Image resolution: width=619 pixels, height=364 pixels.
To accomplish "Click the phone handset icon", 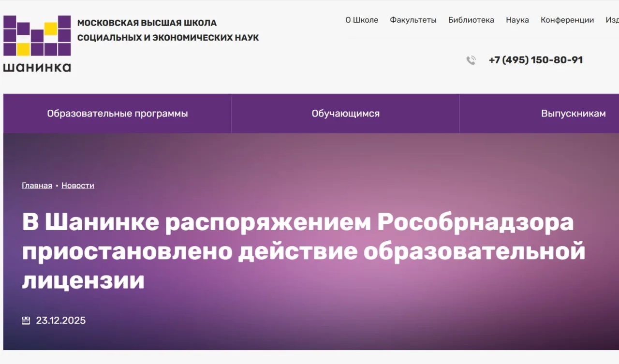I will [x=471, y=60].
